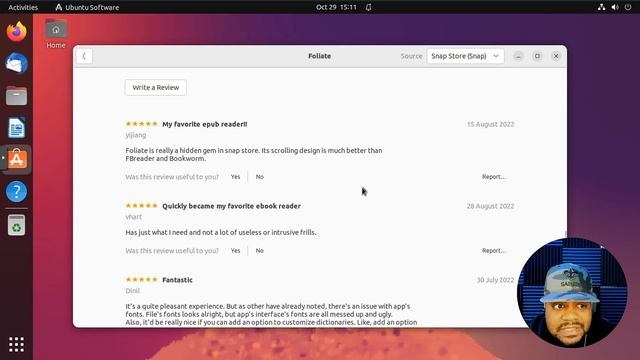Open the Home folder desktop icon
Screen dimensions: 640x360
pos(56,33)
